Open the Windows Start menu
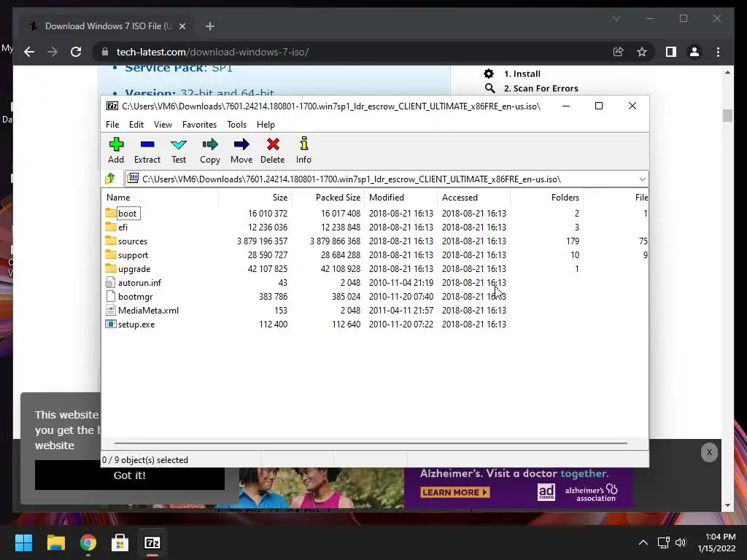Image resolution: width=747 pixels, height=560 pixels. 24,542
